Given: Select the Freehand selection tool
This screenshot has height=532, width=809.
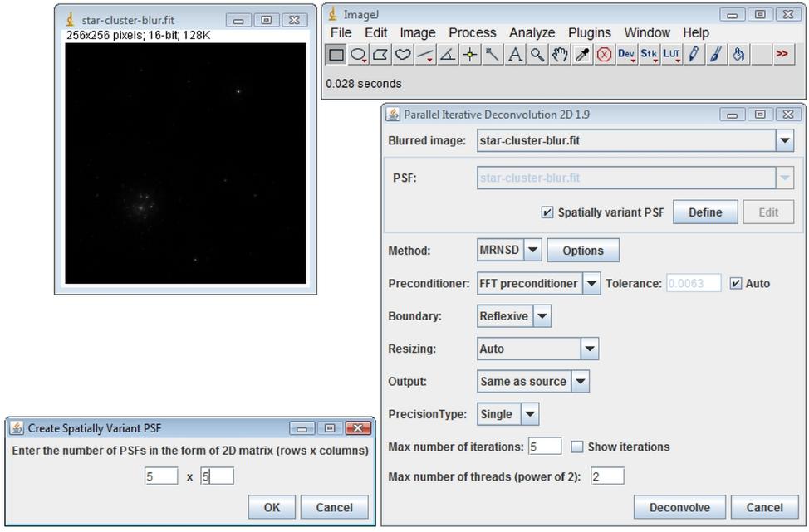Looking at the screenshot, I should point(403,54).
